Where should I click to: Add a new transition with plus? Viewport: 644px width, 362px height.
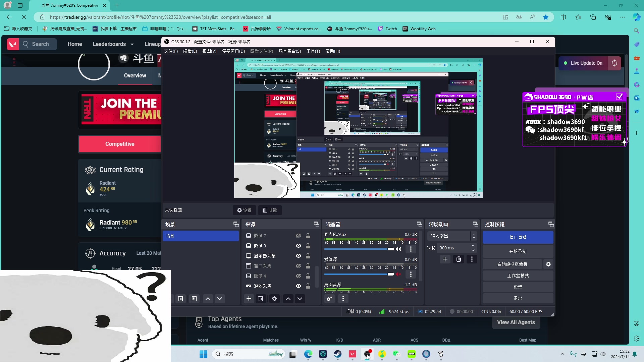click(x=445, y=259)
